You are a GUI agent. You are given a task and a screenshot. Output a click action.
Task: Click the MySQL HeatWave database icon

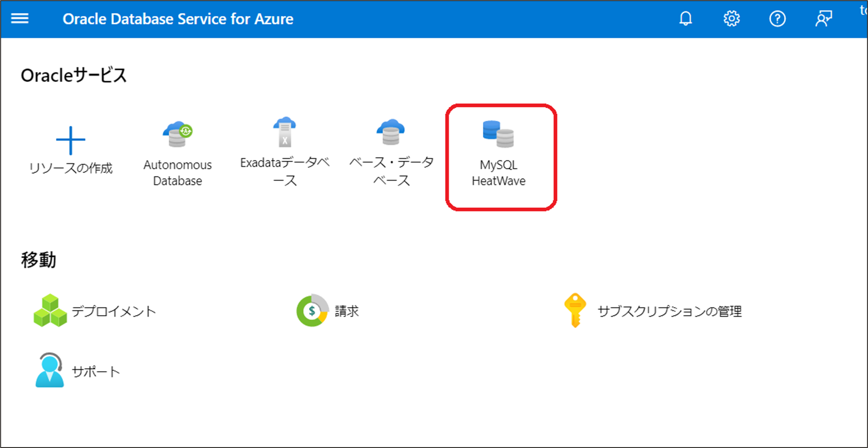tap(498, 134)
